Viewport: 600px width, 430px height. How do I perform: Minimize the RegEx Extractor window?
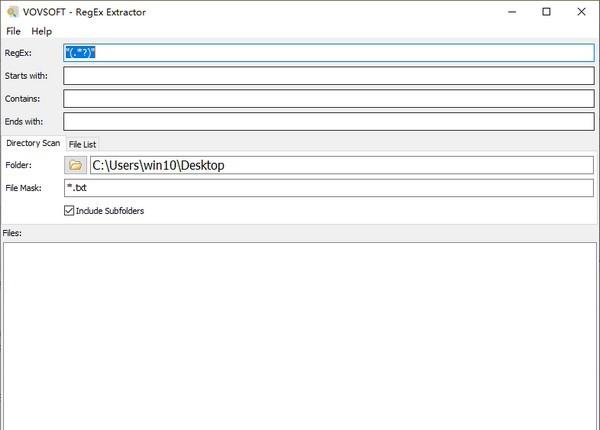tap(512, 12)
